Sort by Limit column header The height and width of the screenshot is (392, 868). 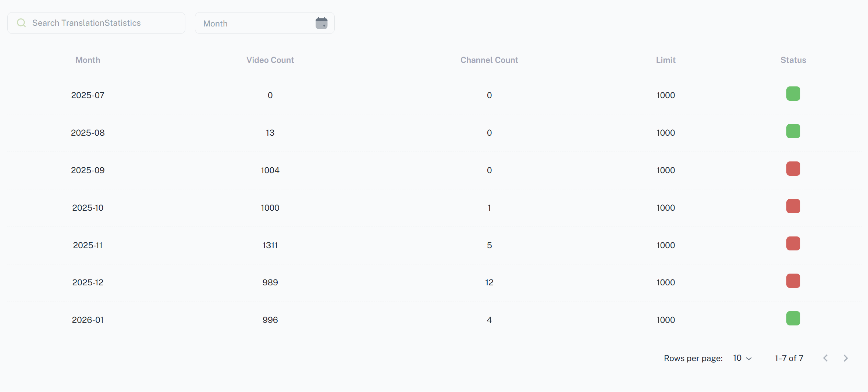coord(666,60)
